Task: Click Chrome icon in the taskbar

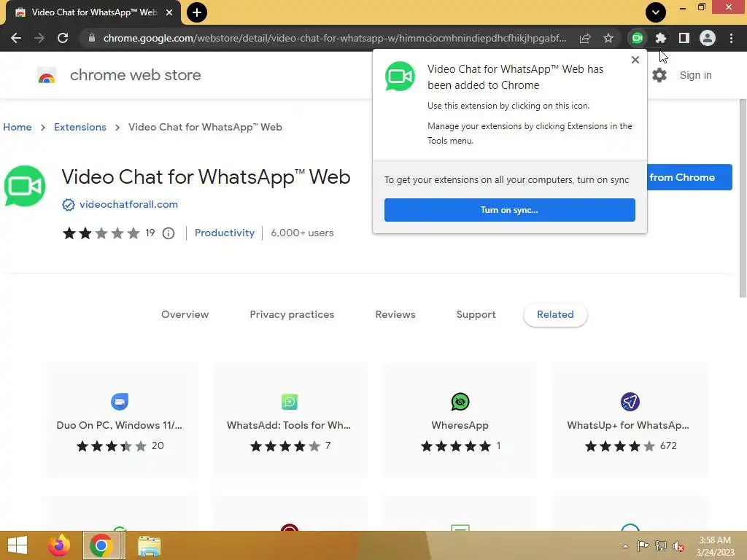Action: tap(101, 545)
